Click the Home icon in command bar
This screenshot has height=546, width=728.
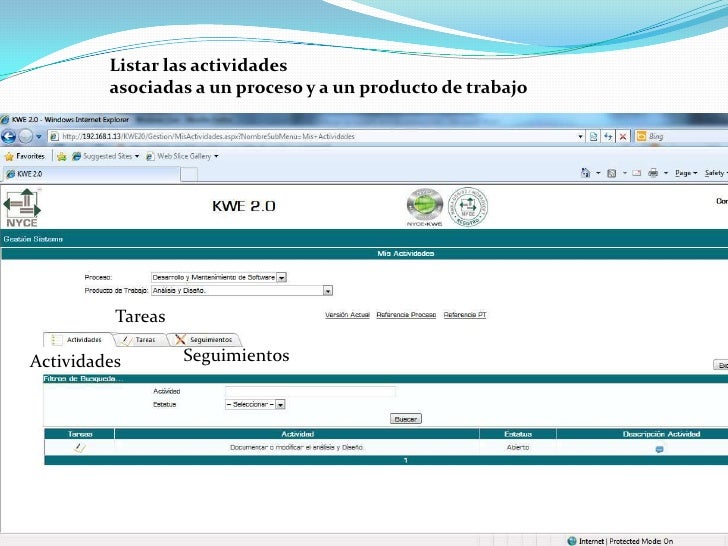click(585, 173)
